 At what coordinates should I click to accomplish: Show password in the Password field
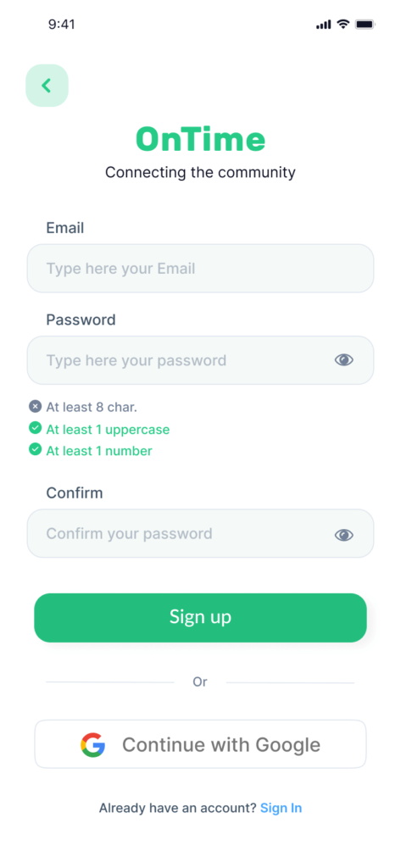(x=344, y=360)
